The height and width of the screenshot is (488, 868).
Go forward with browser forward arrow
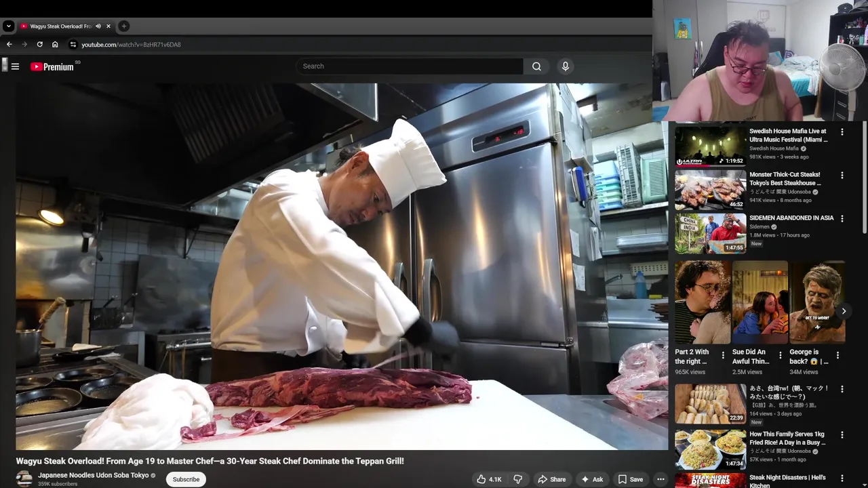click(x=24, y=44)
